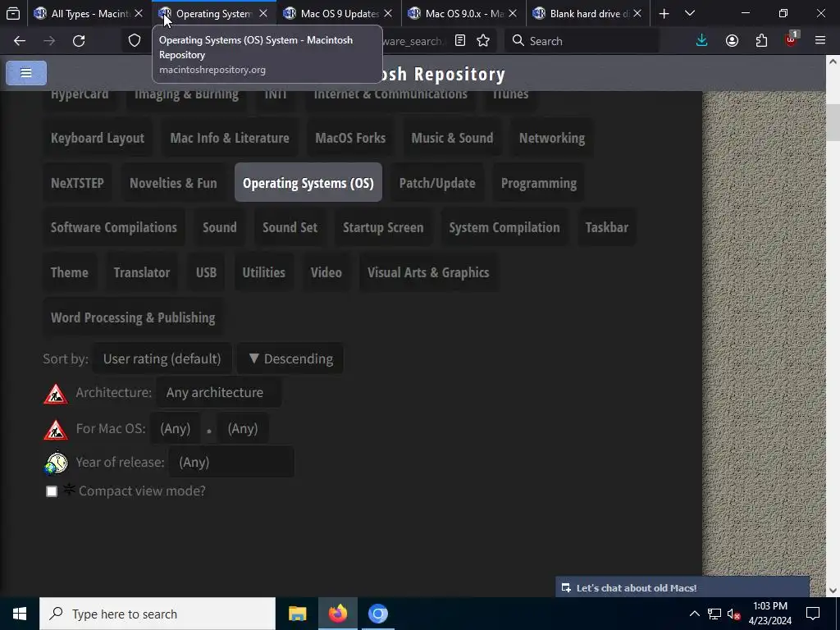Click the Firefox taskbar icon

(338, 614)
